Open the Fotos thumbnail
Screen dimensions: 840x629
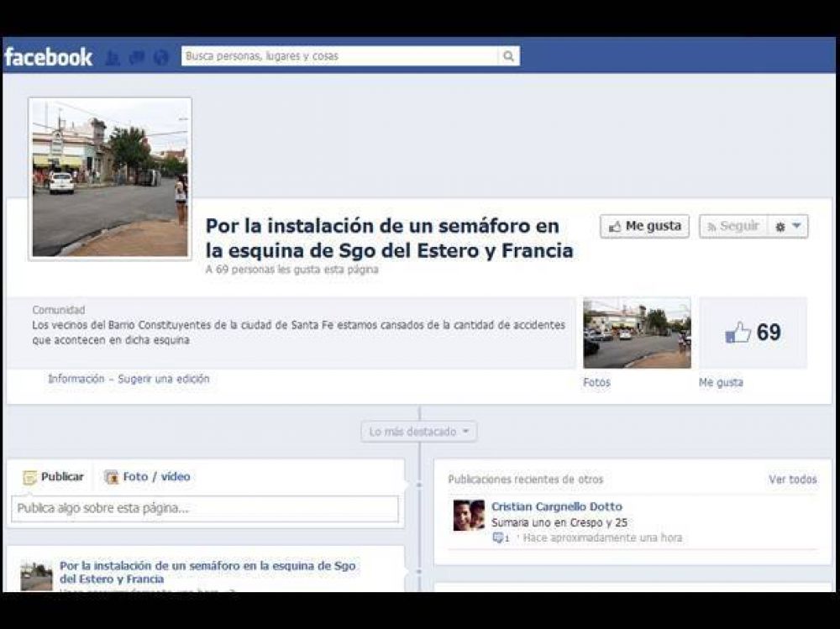(x=637, y=333)
